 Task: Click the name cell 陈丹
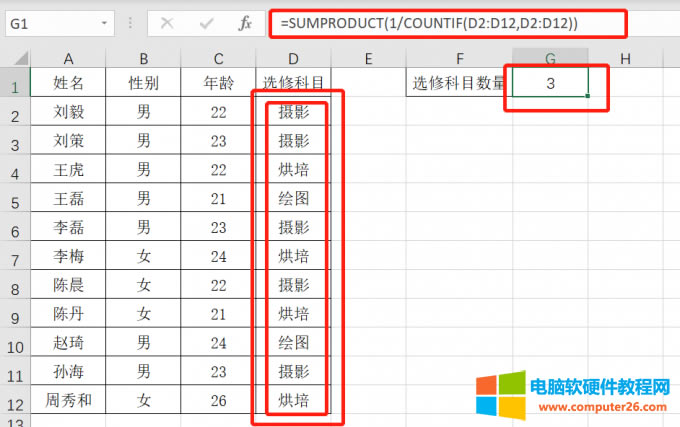pyautogui.click(x=68, y=314)
